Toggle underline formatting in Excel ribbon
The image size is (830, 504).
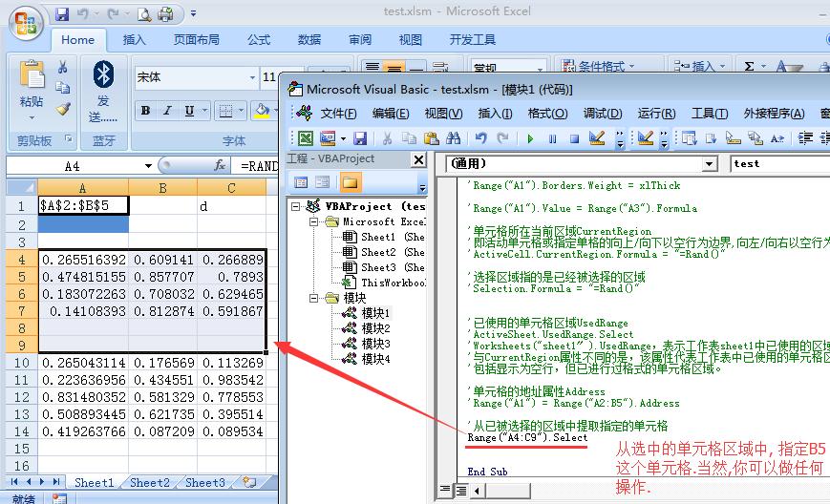189,111
